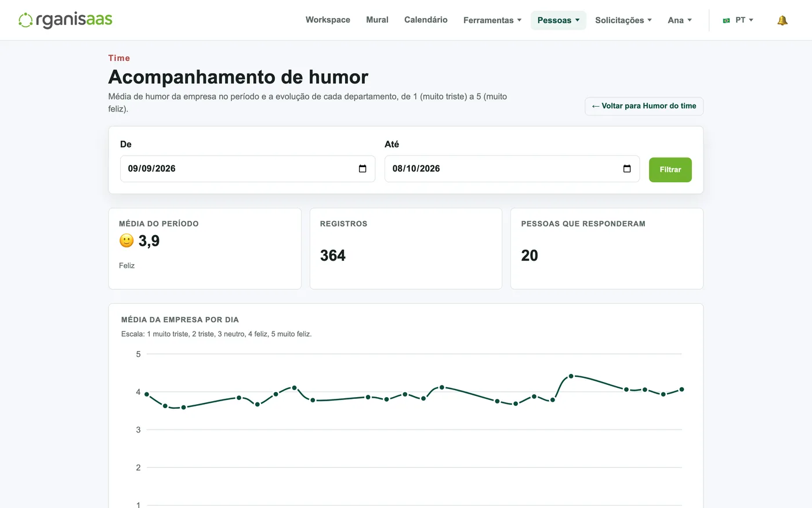The height and width of the screenshot is (508, 812).
Task: Go back via Voltar para Humor do time
Action: click(x=644, y=106)
